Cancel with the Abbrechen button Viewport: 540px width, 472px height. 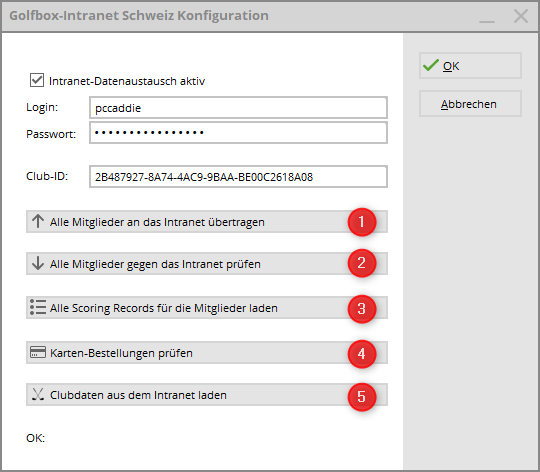pyautogui.click(x=470, y=104)
